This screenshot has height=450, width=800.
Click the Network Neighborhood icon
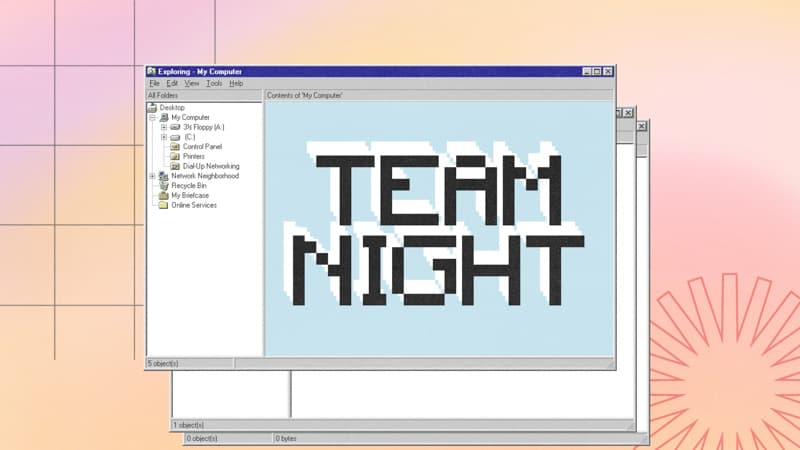point(164,176)
